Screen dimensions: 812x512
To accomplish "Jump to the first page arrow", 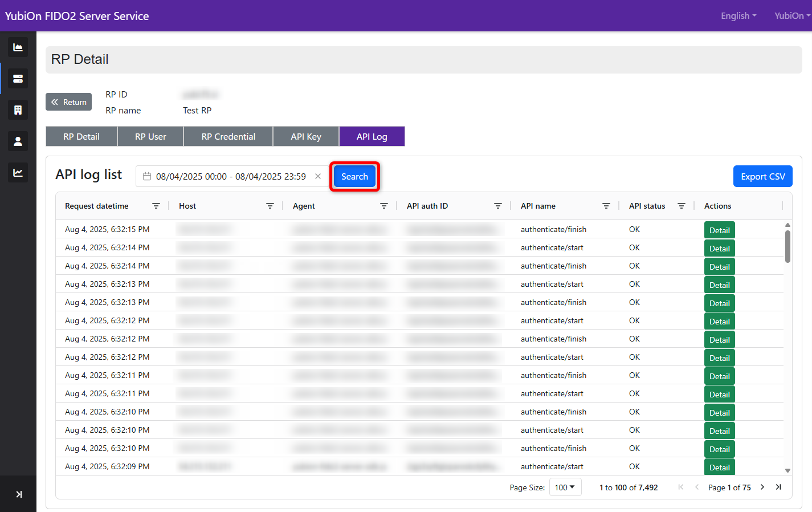I will (681, 487).
